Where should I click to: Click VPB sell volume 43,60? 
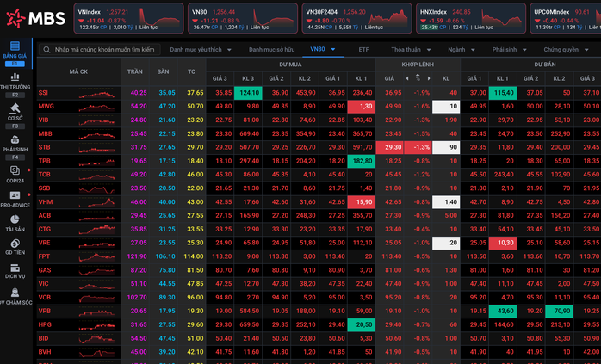[503, 312]
